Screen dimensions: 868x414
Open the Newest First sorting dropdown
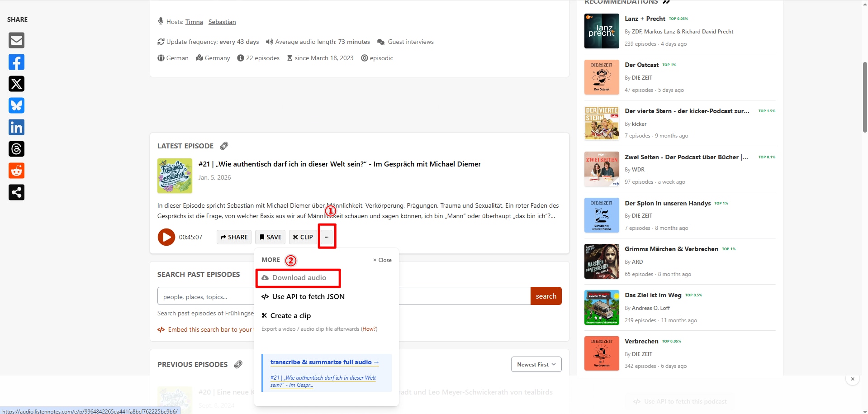tap(536, 364)
